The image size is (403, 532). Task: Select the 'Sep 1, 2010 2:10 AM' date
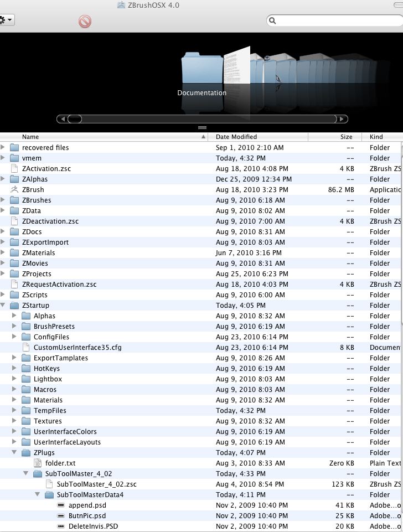tap(250, 148)
